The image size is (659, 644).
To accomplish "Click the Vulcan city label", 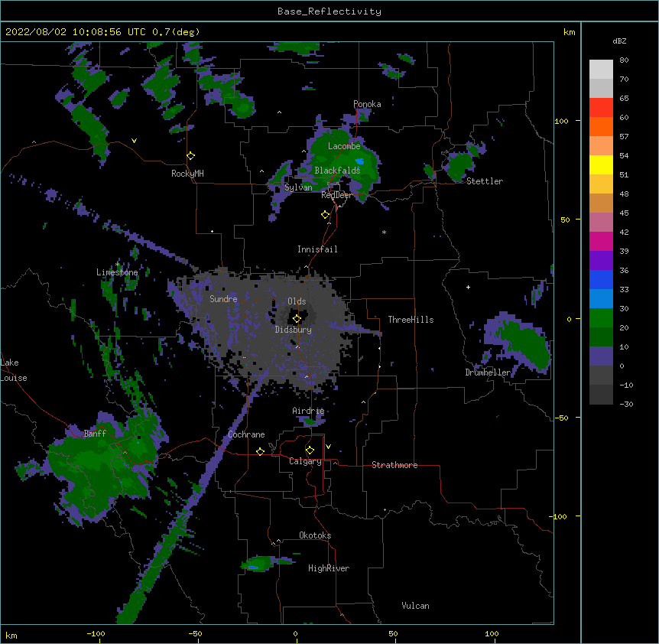I will [415, 606].
